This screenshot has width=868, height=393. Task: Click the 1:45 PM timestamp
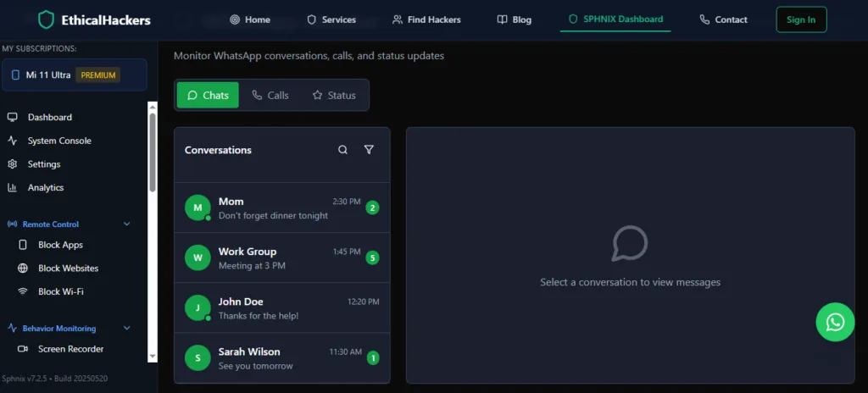pos(347,252)
